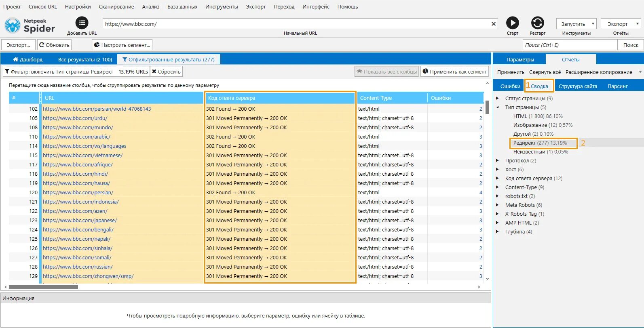644x328 pixels.
Task: Expand Код ответа сервера (12) node
Action: (x=497, y=178)
